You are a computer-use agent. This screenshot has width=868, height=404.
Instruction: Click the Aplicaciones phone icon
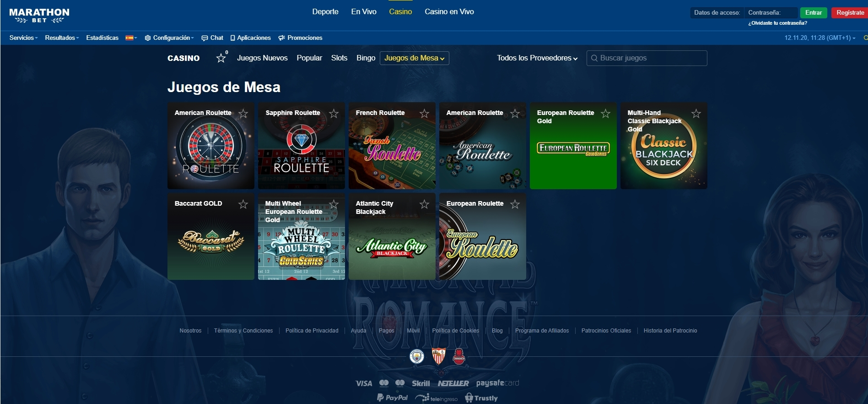pyautogui.click(x=232, y=38)
